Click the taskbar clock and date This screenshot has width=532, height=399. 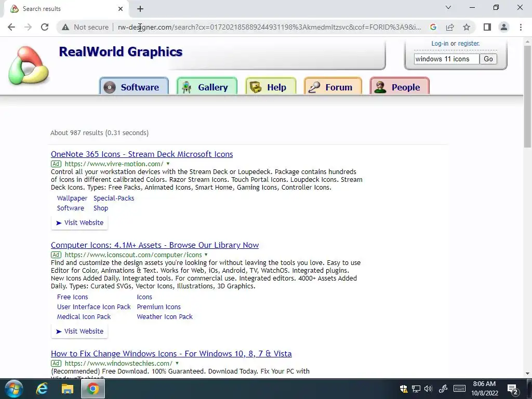pyautogui.click(x=485, y=389)
